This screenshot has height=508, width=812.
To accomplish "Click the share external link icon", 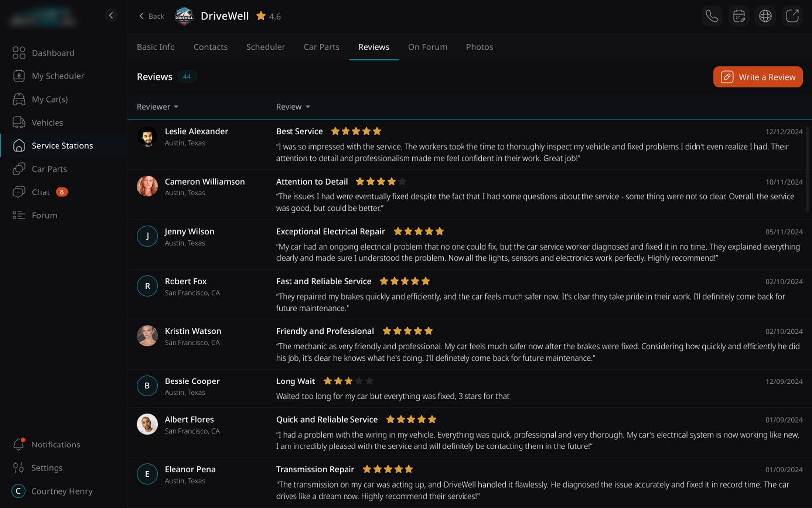I will (x=792, y=16).
